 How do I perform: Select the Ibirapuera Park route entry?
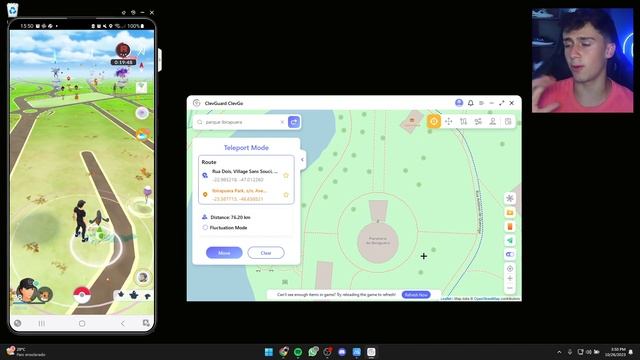coord(246,195)
